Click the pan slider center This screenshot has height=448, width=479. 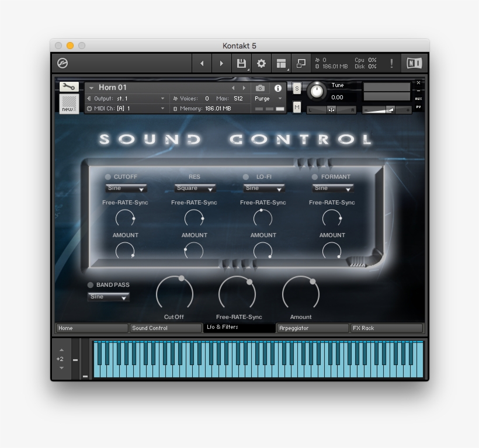point(331,110)
